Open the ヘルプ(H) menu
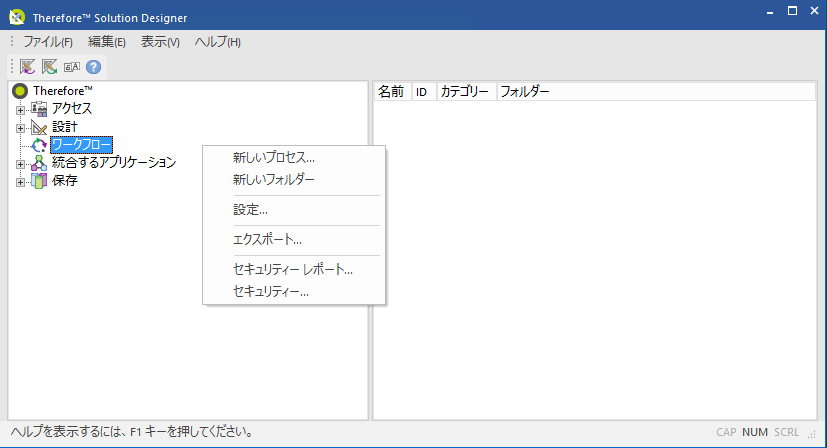Screen dimensions: 827x448 [x=218, y=42]
